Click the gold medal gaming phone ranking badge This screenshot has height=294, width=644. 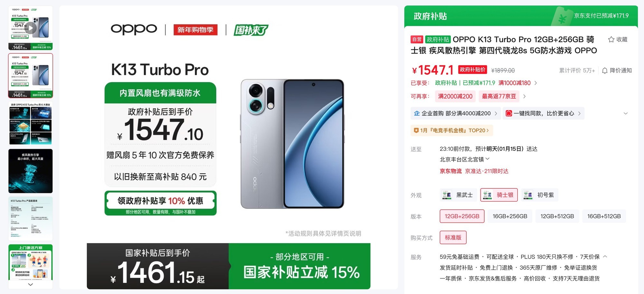click(452, 130)
